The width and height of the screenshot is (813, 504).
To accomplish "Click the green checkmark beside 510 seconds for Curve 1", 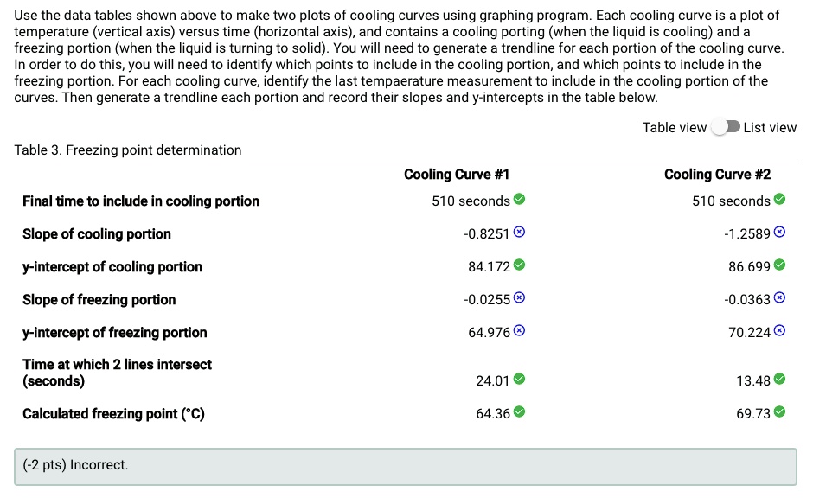I will tap(517, 201).
